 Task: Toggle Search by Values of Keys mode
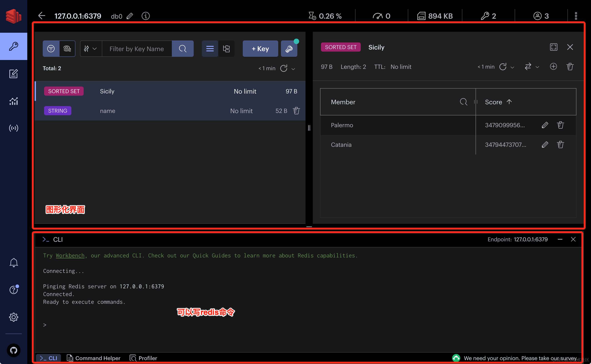(x=67, y=49)
